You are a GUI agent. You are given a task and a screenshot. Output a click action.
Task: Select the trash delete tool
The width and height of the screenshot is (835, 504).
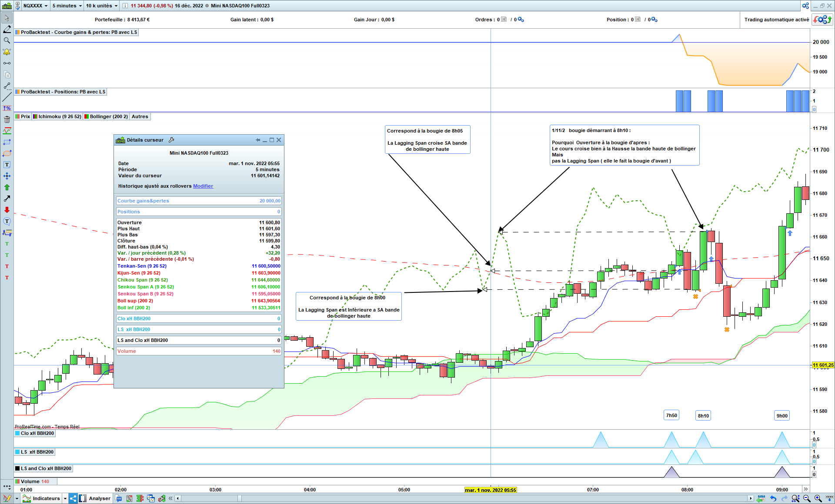(x=7, y=119)
